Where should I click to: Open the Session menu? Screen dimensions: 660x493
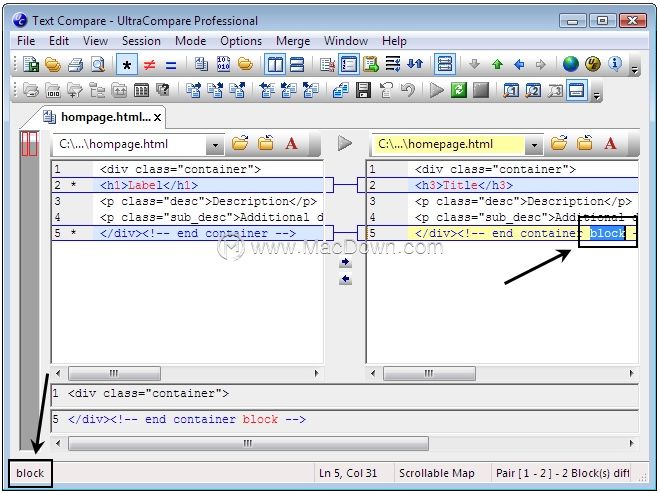pyautogui.click(x=141, y=41)
